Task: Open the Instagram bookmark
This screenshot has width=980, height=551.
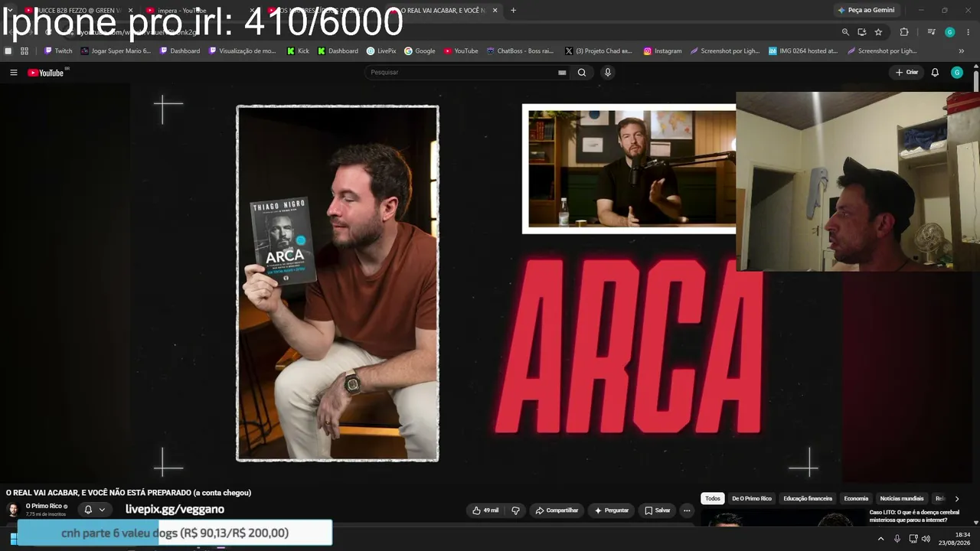Action: [662, 51]
